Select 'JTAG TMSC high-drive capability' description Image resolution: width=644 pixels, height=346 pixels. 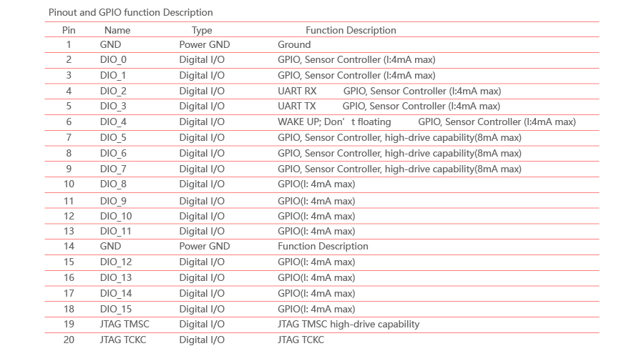pos(348,325)
